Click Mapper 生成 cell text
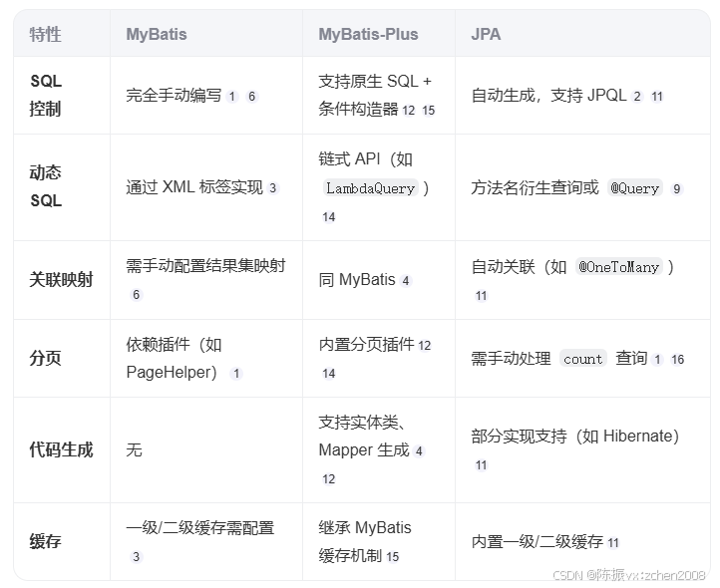The width and height of the screenshot is (720, 588). (364, 450)
